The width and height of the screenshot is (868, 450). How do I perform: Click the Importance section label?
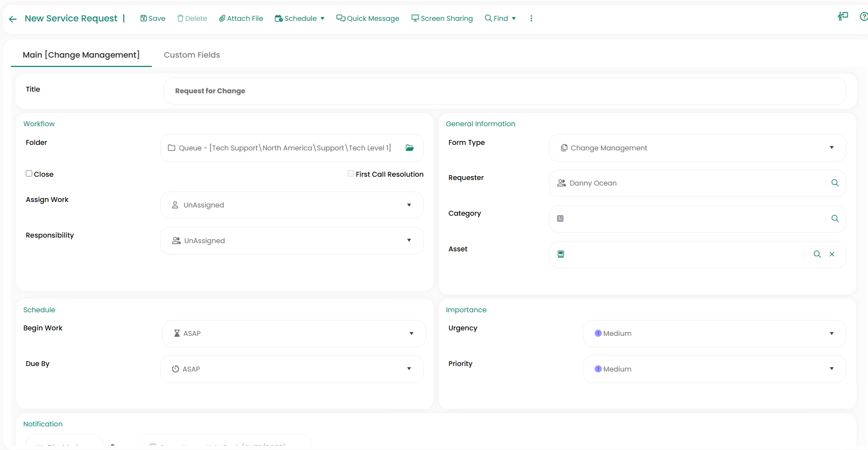[466, 310]
